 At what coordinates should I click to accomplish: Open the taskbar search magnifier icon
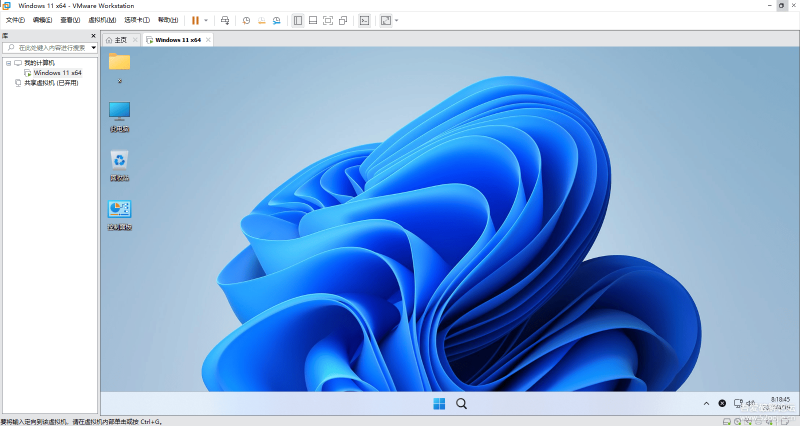click(462, 403)
